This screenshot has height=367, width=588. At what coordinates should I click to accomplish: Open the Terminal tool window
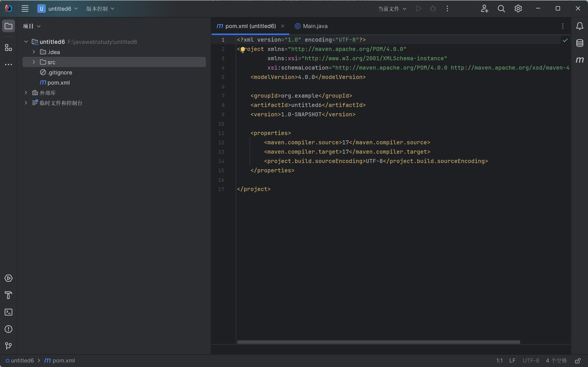(8, 312)
